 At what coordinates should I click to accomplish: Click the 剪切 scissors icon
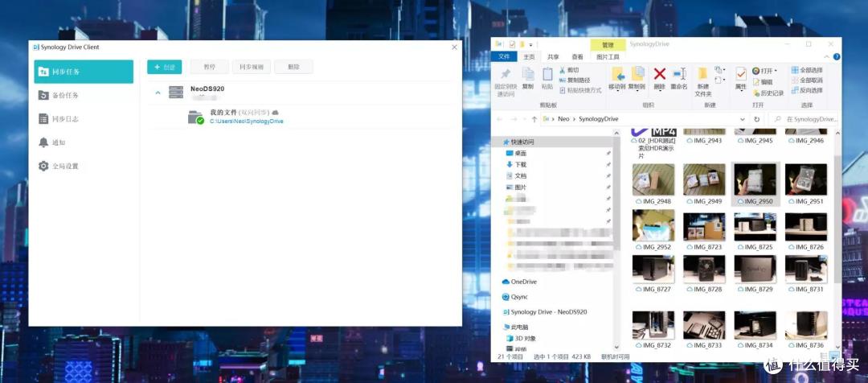(563, 70)
